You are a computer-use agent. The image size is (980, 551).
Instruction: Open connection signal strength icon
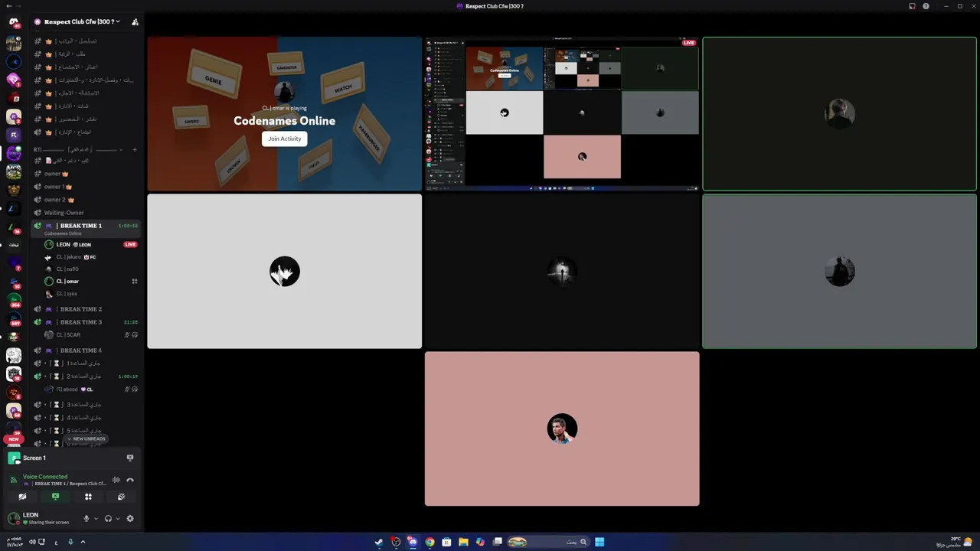[x=14, y=480]
